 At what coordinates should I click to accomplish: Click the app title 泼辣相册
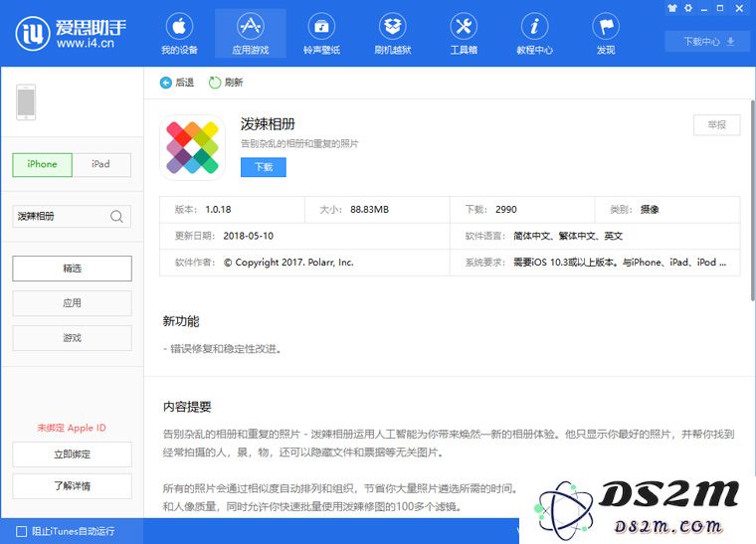pyautogui.click(x=268, y=124)
